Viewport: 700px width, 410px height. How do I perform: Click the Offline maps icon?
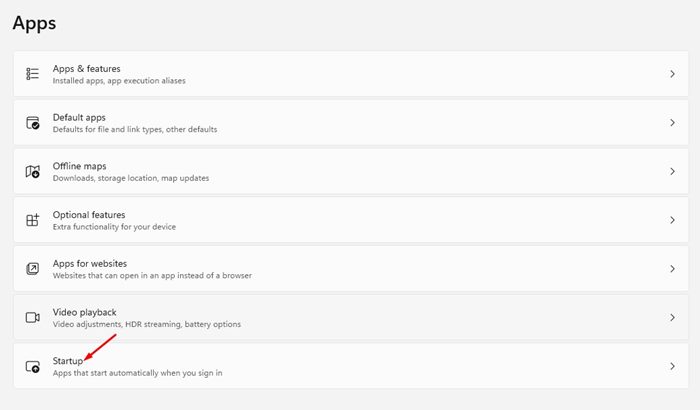pos(32,172)
